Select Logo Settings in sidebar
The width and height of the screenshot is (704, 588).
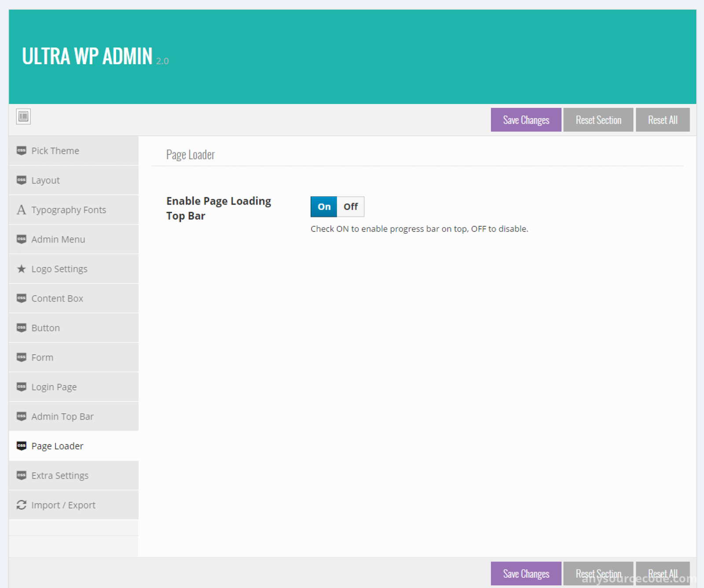pos(73,268)
